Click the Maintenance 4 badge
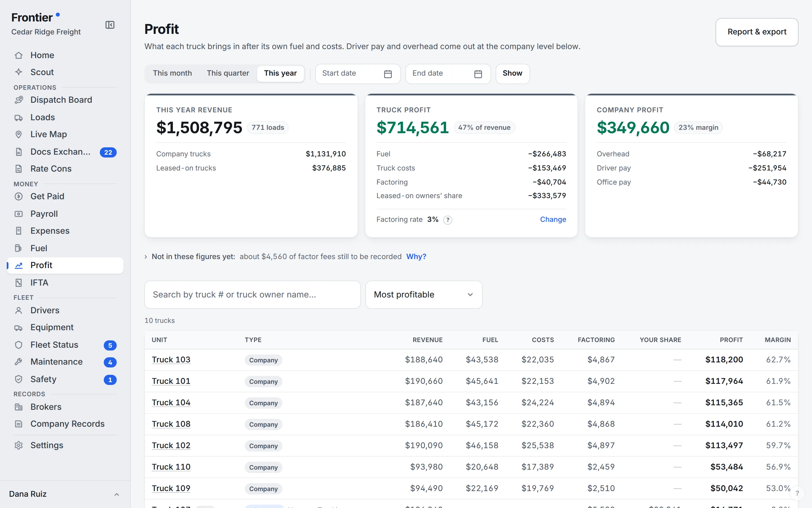Viewport: 812px width, 508px height. (110, 363)
